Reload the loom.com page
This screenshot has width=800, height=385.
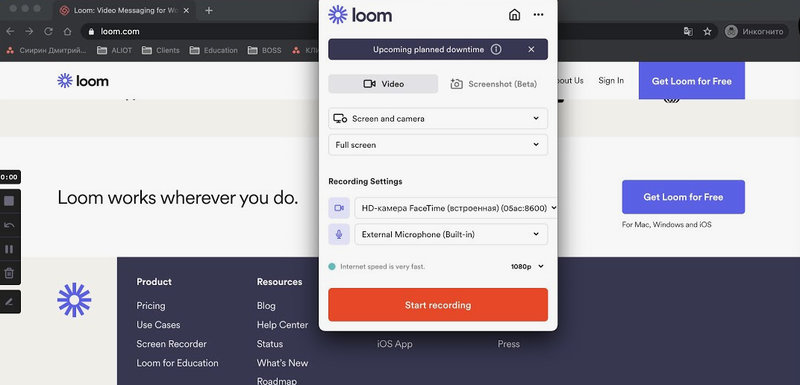(x=48, y=32)
